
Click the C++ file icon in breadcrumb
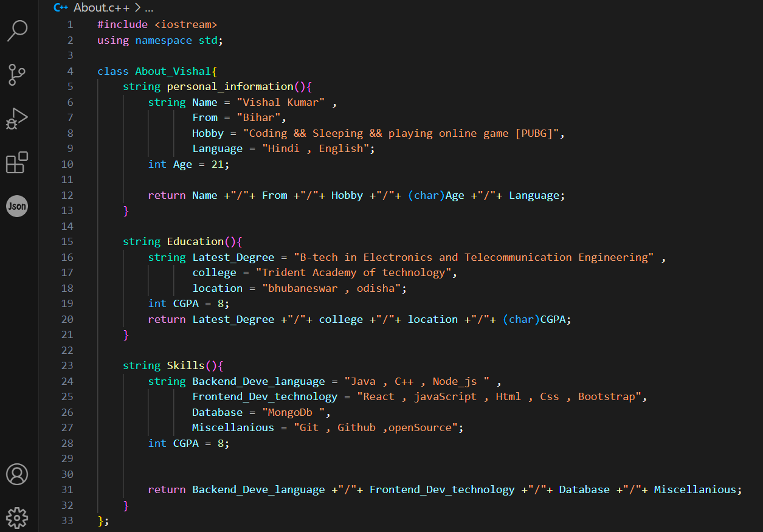tap(61, 8)
